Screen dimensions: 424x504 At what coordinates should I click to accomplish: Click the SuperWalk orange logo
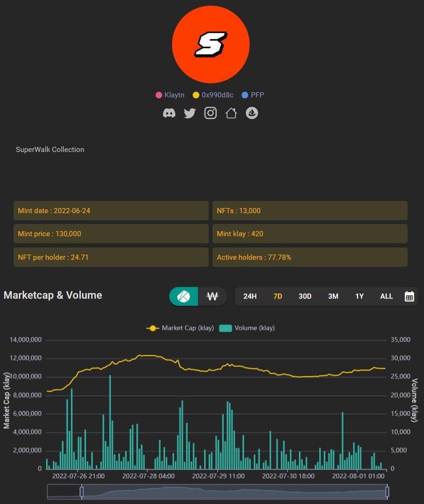coord(211,44)
